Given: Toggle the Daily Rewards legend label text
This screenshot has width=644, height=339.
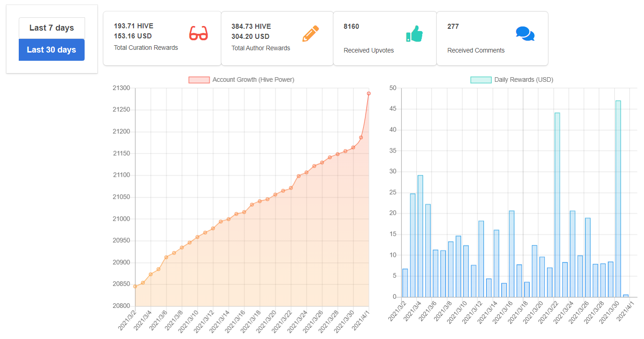Looking at the screenshot, I should click(x=524, y=80).
